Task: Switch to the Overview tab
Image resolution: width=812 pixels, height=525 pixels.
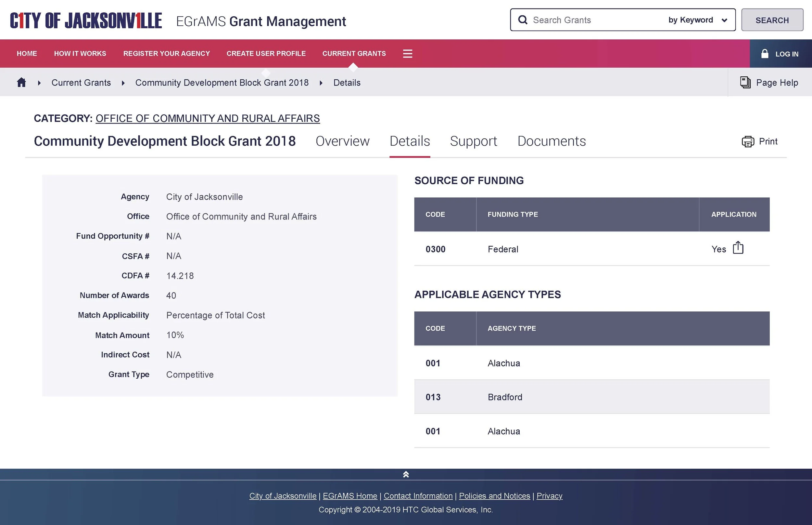Action: (342, 141)
